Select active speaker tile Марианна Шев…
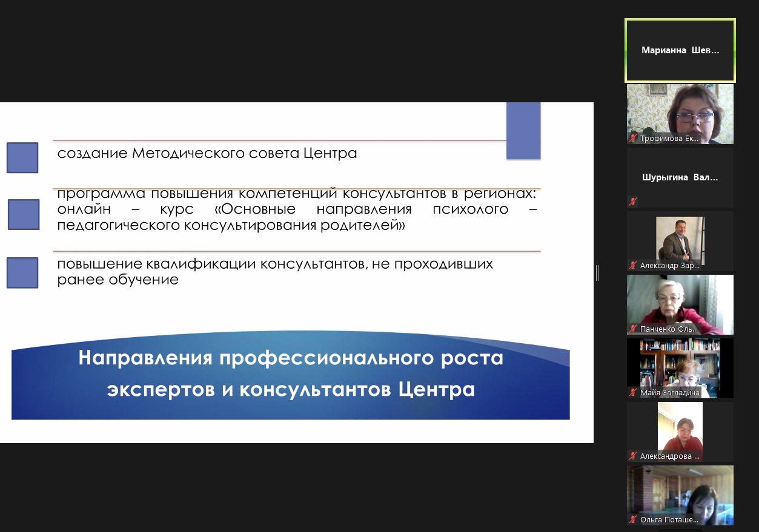 [x=680, y=50]
